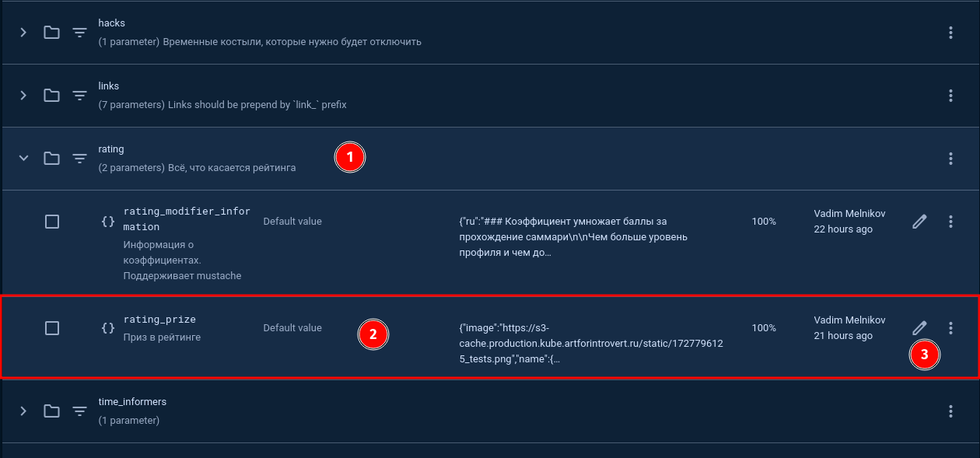
Task: Click the {} icon next to rating_modifier_information
Action: click(107, 221)
